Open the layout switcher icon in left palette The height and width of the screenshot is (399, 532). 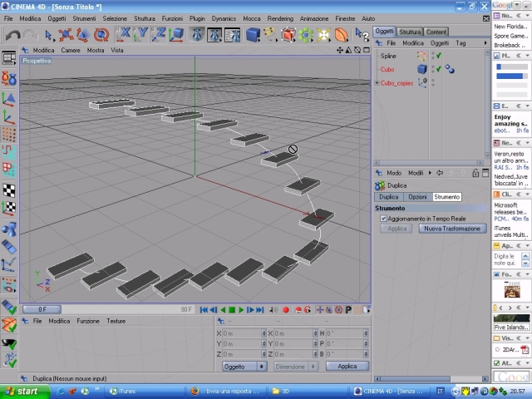click(x=9, y=58)
